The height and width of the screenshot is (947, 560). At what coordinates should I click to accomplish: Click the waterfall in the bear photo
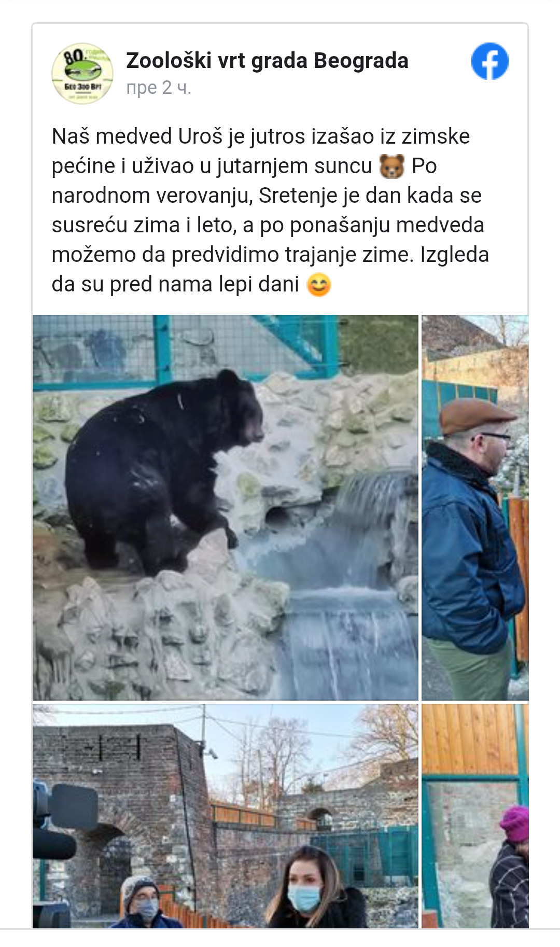(x=353, y=586)
